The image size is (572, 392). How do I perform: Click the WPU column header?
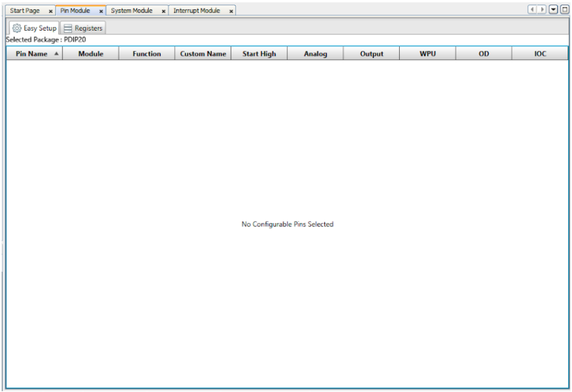pyautogui.click(x=428, y=53)
